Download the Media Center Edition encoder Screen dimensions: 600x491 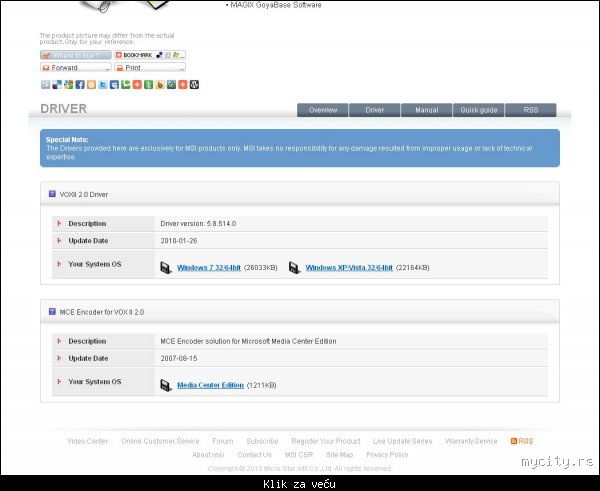210,385
